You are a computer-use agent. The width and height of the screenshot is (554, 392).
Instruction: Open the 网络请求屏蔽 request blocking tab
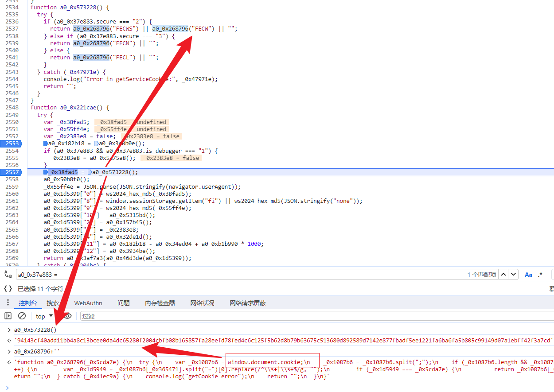pyautogui.click(x=248, y=303)
